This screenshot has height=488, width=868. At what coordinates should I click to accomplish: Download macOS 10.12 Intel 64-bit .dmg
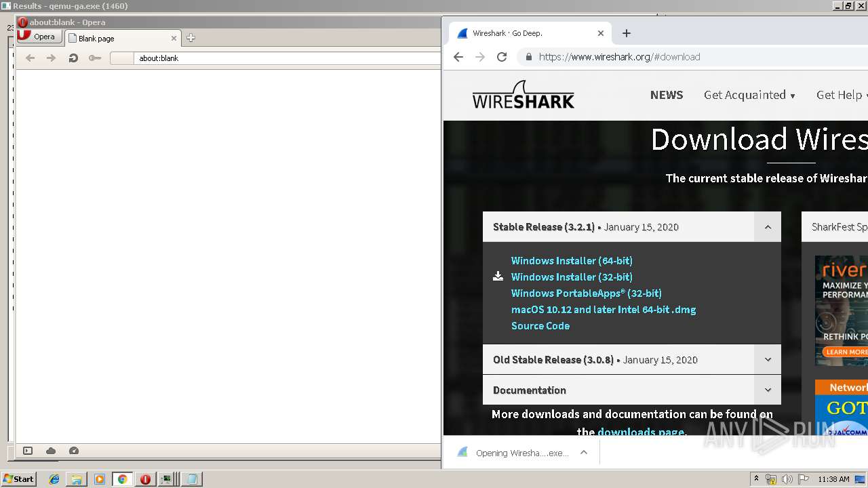click(x=604, y=310)
